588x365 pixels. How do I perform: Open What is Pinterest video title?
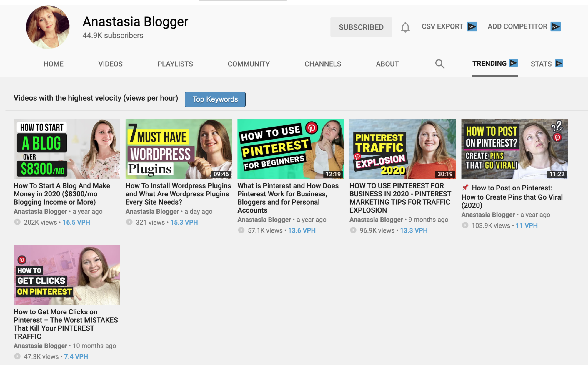pyautogui.click(x=288, y=198)
